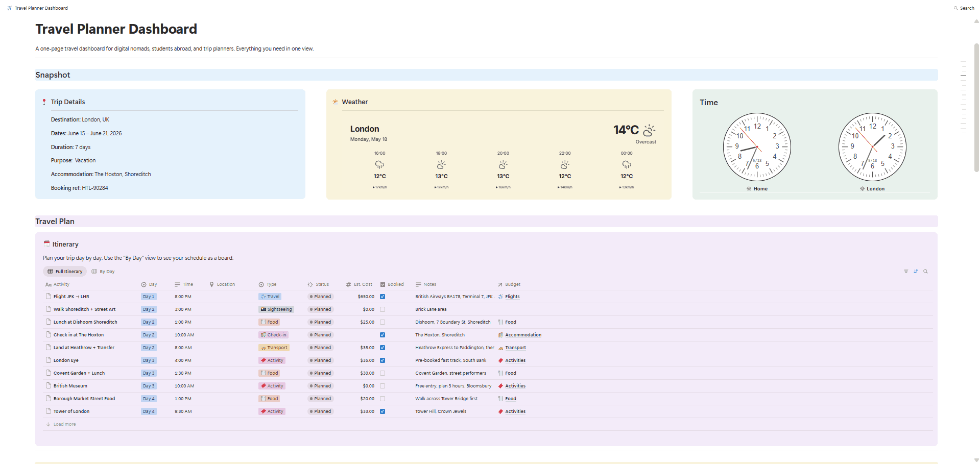Click the Booking ref: HTL-90284 line
This screenshot has width=980, height=464.
click(80, 188)
